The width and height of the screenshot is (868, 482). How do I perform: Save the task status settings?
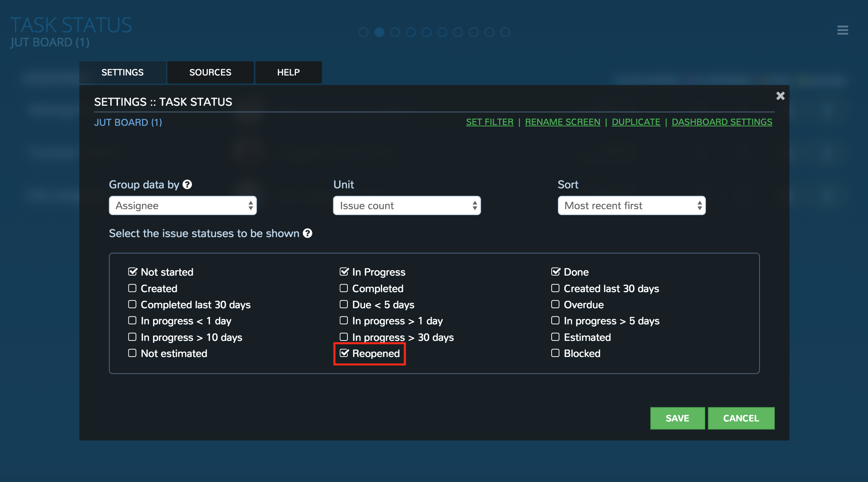pyautogui.click(x=678, y=418)
